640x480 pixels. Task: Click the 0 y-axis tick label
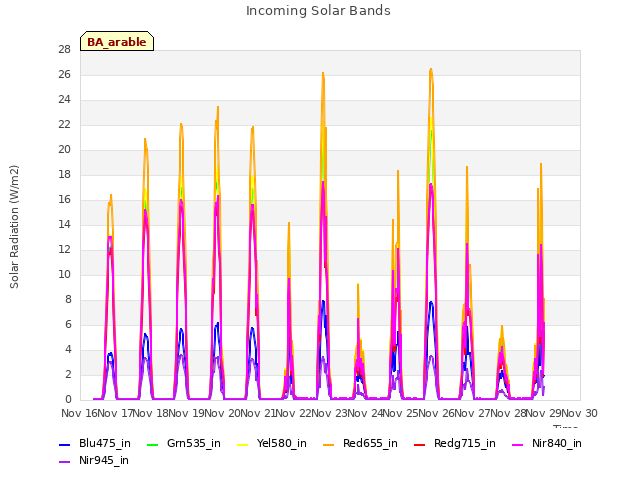pyautogui.click(x=68, y=400)
